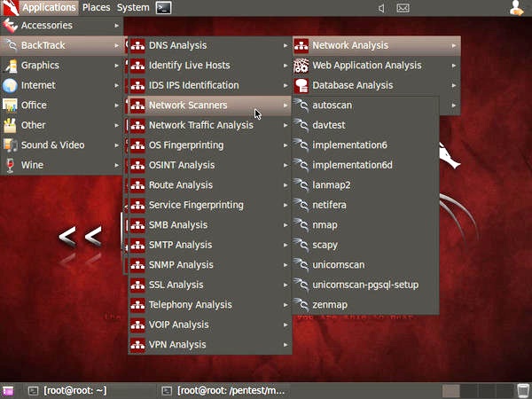Click the Web Application Analysis gear icon

(x=301, y=66)
